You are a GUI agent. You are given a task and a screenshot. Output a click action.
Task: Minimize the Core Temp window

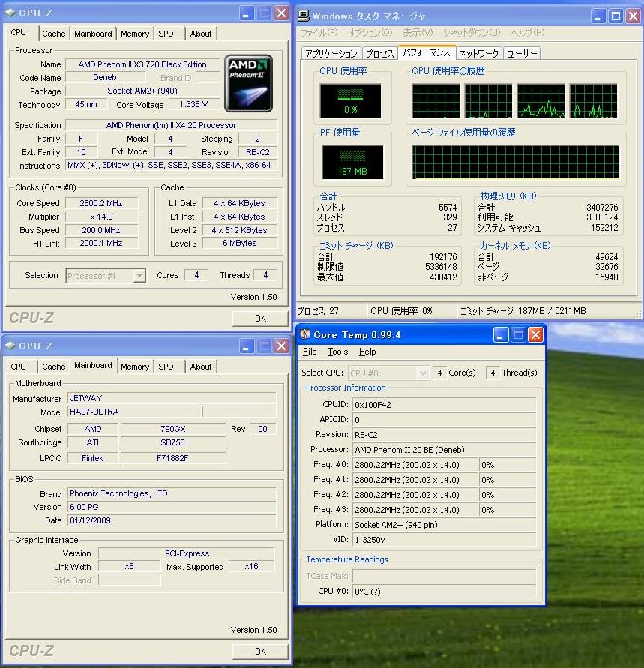pyautogui.click(x=501, y=335)
